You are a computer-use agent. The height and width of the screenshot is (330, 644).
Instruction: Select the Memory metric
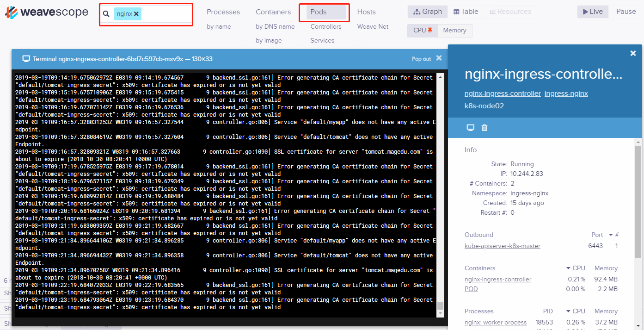click(454, 30)
